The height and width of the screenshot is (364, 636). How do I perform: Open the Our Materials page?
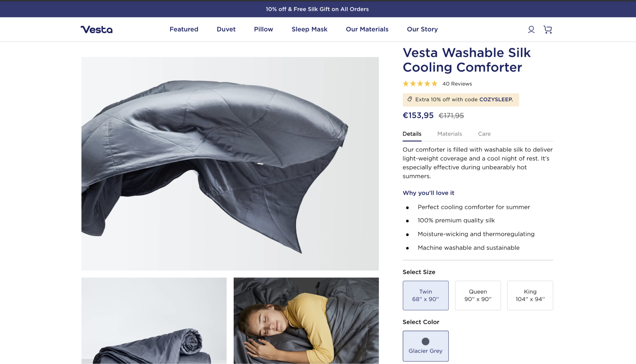pos(367,29)
